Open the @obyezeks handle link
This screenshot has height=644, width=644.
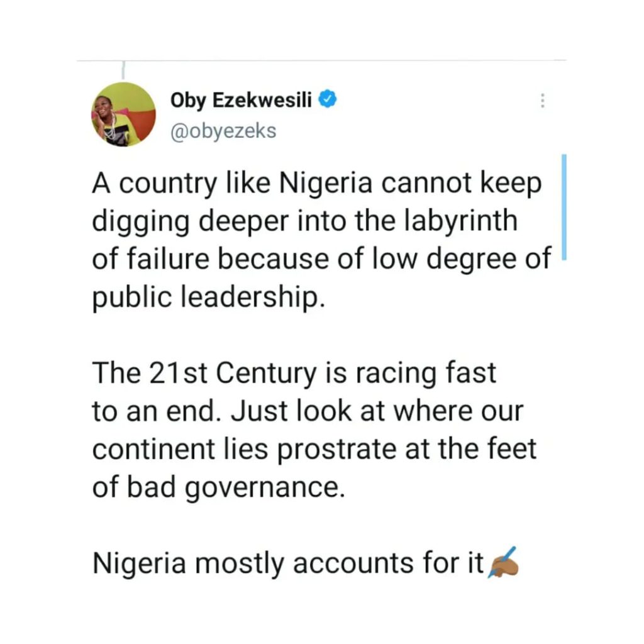tap(223, 131)
